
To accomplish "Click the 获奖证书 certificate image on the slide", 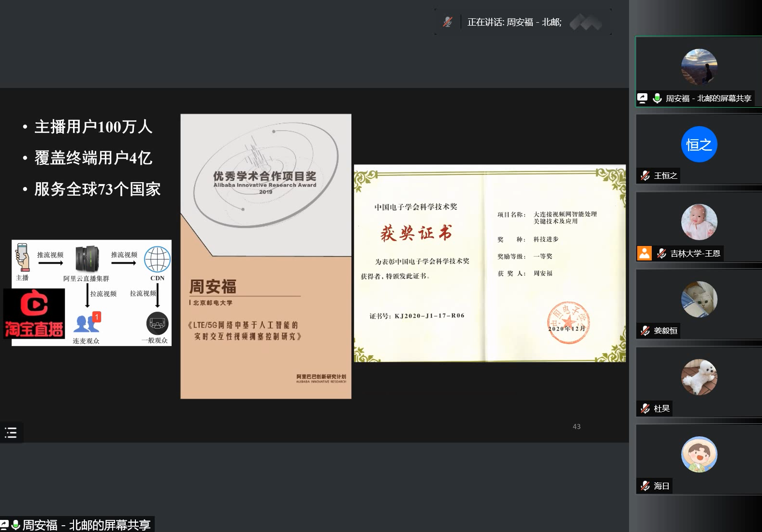I will click(x=489, y=263).
